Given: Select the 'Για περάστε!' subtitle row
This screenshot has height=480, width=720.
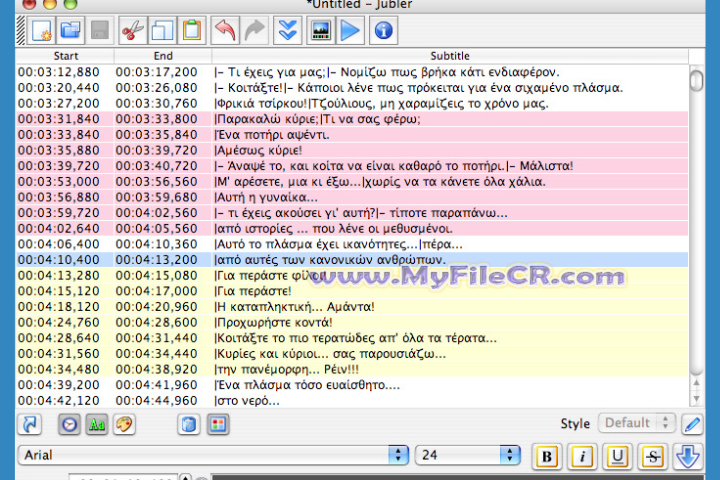Looking at the screenshot, I should tap(352, 291).
